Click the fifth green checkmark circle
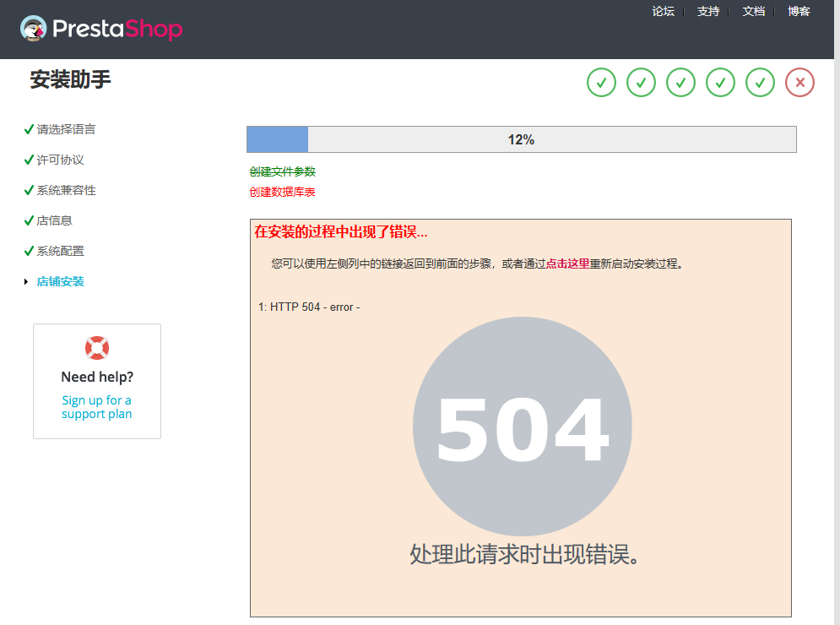The width and height of the screenshot is (840, 625). click(x=760, y=82)
